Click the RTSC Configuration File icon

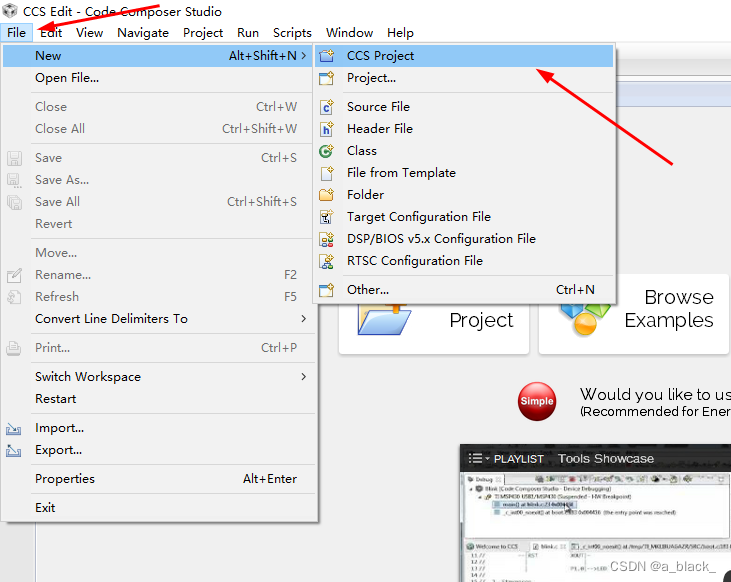(326, 261)
